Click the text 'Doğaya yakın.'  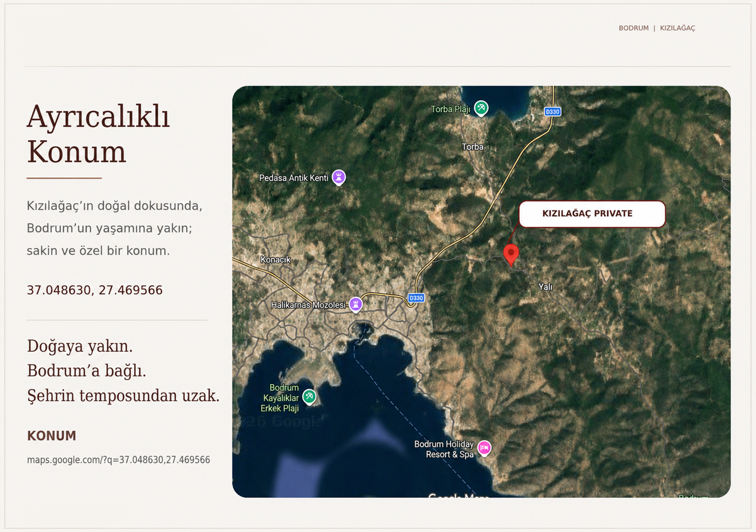coord(80,346)
